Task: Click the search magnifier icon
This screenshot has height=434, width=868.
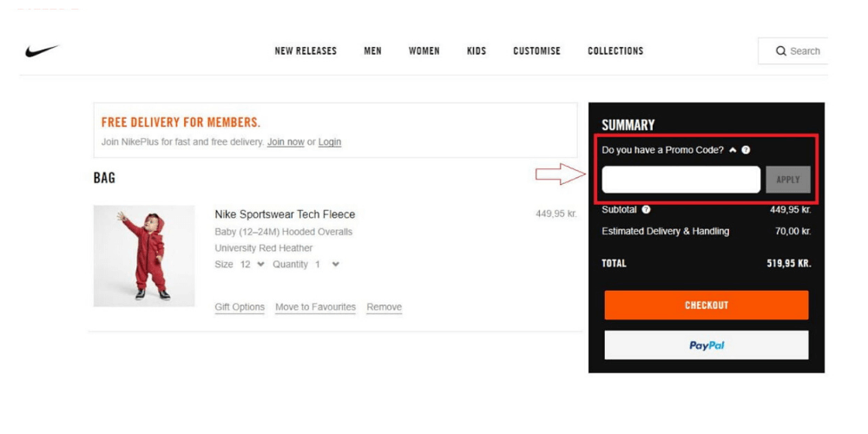Action: tap(781, 51)
